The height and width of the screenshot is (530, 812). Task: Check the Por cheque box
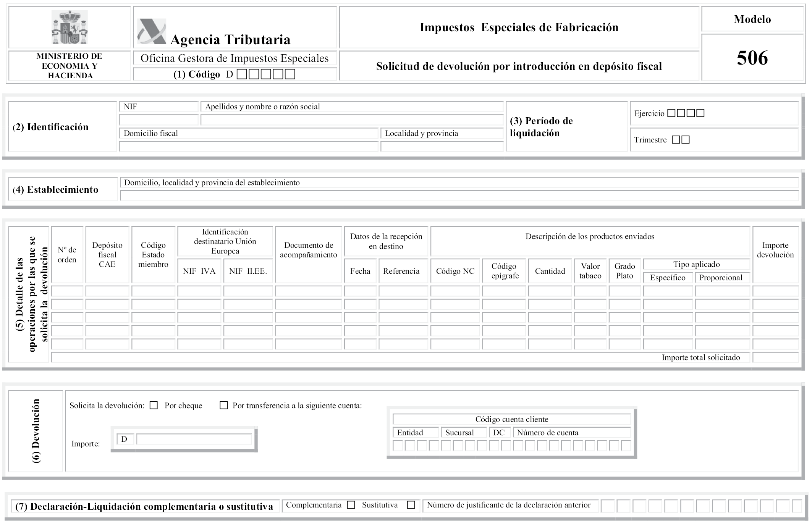154,406
